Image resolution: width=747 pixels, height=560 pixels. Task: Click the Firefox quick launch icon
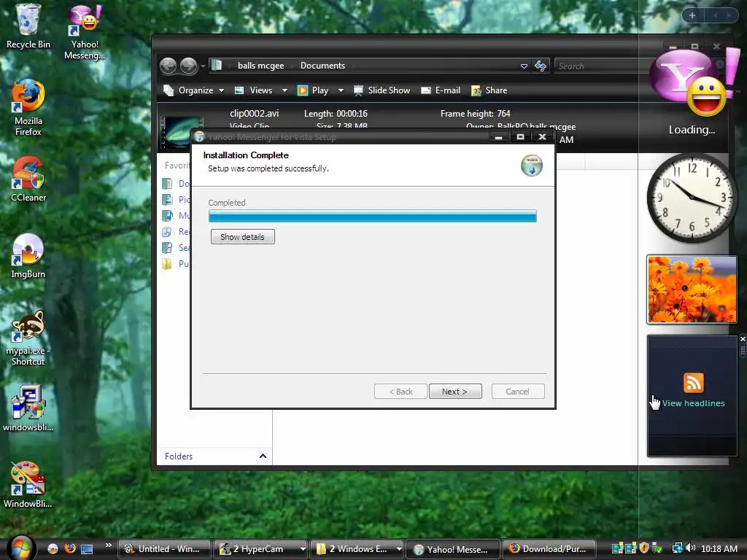tap(69, 548)
